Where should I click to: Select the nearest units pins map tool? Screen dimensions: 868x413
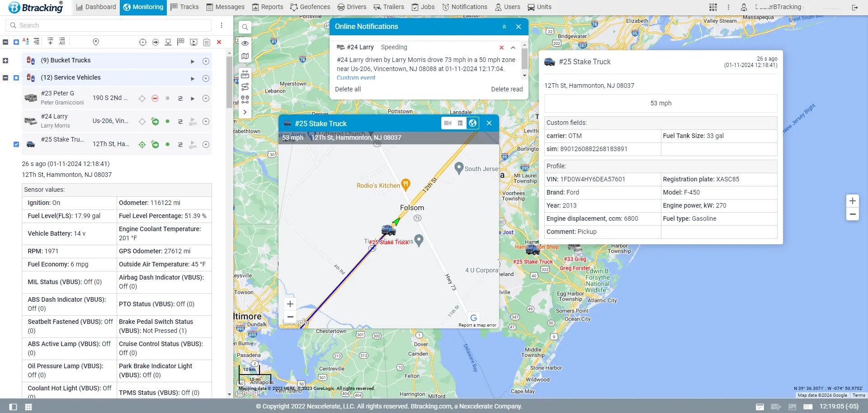pos(245,100)
